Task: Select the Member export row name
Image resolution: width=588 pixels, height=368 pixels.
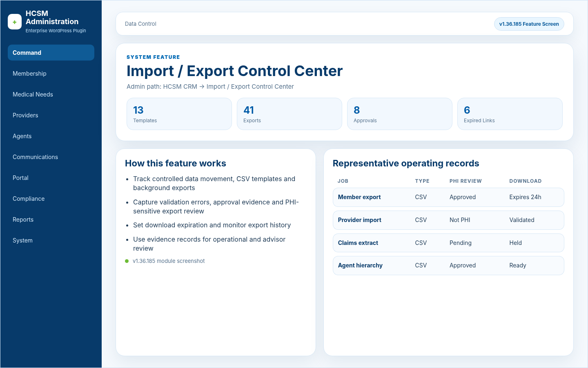Action: click(x=359, y=197)
